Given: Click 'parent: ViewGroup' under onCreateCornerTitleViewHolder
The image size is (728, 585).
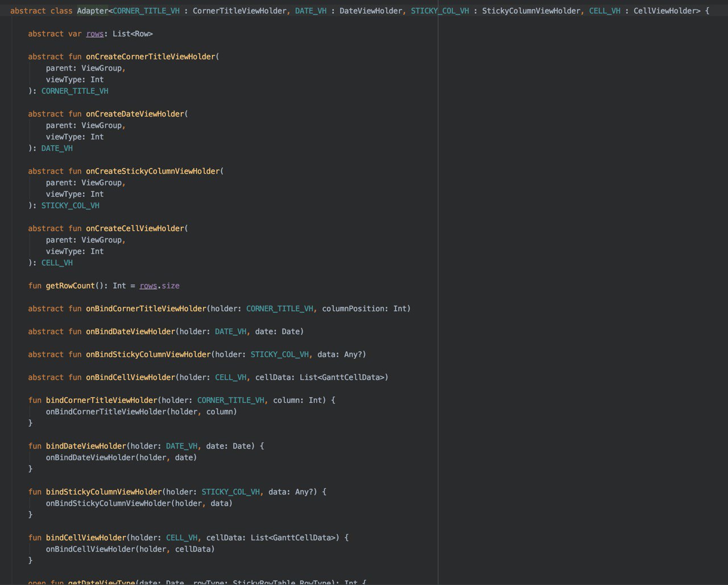Looking at the screenshot, I should click(84, 68).
